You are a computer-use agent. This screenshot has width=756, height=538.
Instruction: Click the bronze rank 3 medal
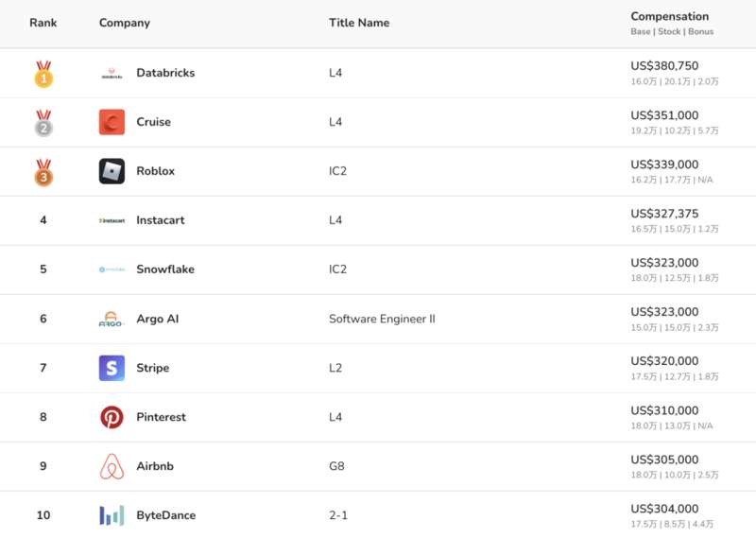[x=43, y=172]
